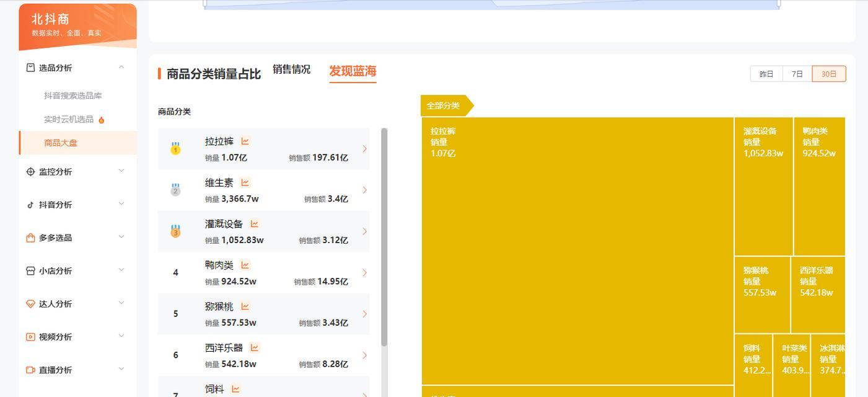Select the 灌溉设备 treemap block
The width and height of the screenshot is (868, 397).
click(764, 186)
